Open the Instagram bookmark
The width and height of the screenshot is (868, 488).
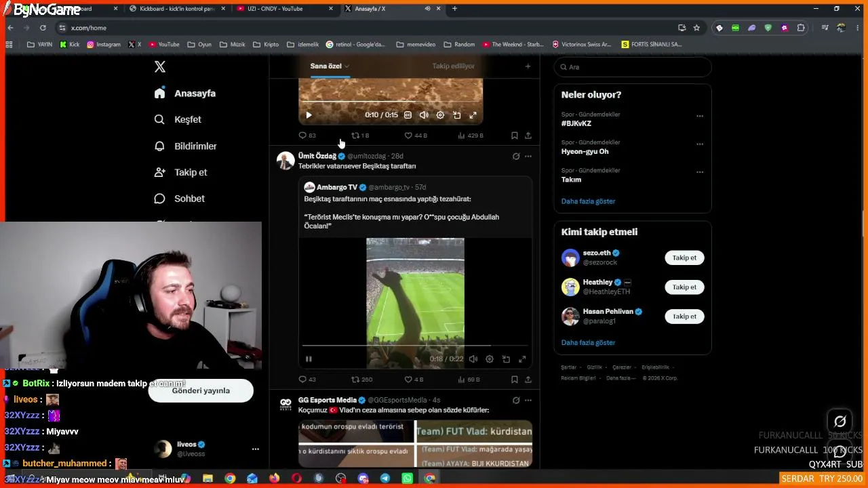(x=104, y=45)
